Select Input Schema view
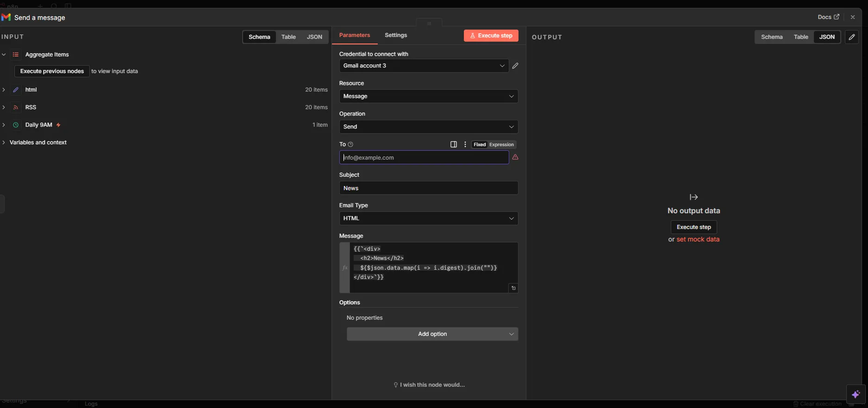The image size is (868, 408). coord(259,37)
